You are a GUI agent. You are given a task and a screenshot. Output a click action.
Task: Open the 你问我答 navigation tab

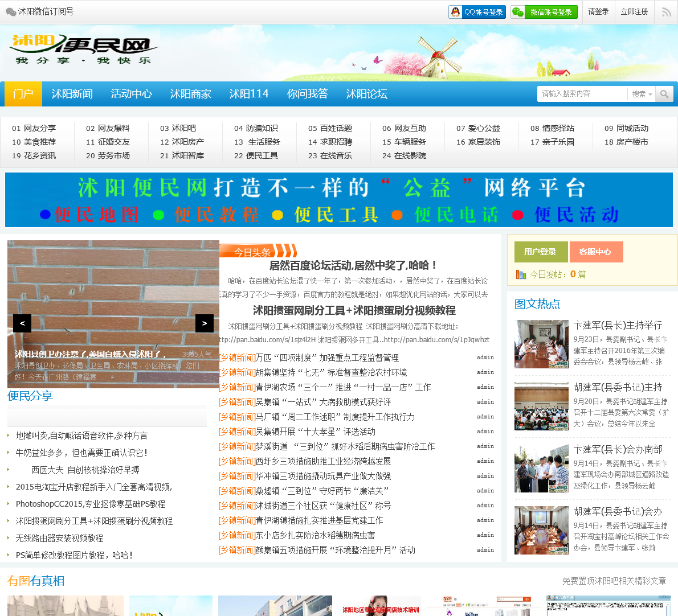(x=308, y=94)
